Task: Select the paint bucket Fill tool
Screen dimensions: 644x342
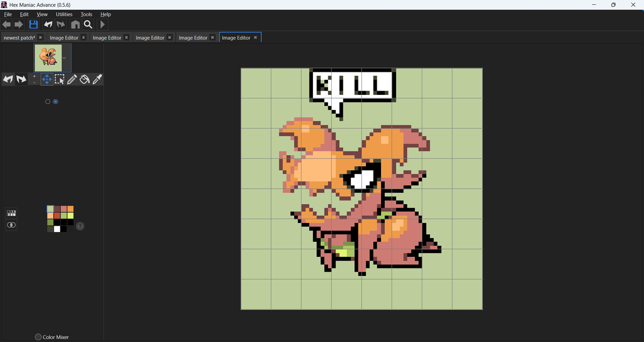Action: click(85, 79)
